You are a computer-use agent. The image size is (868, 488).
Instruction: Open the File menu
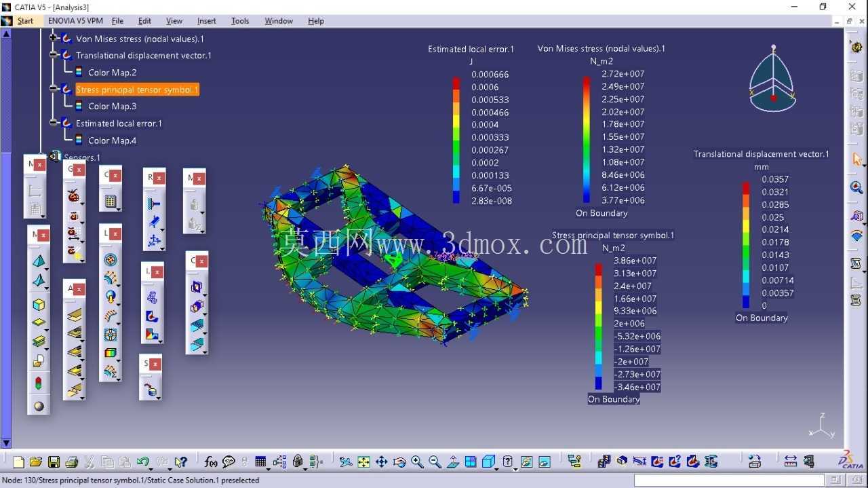point(117,21)
